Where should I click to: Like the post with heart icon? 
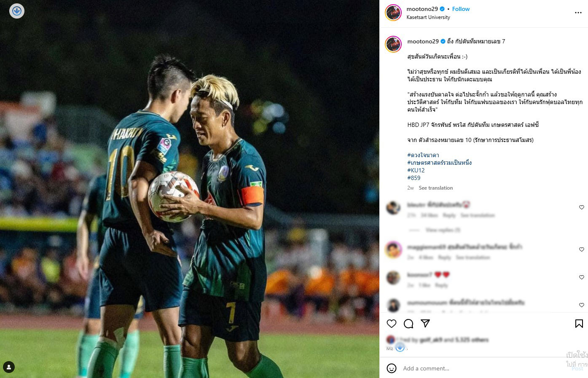(392, 324)
